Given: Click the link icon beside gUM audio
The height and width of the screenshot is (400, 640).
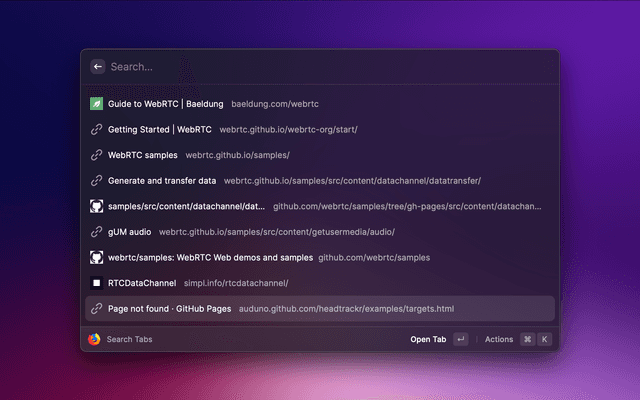Looking at the screenshot, I should pos(97,232).
